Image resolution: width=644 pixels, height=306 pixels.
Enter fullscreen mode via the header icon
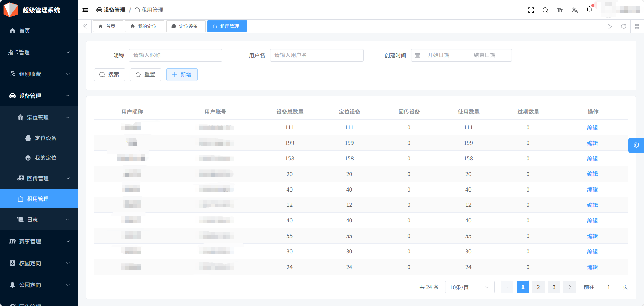pyautogui.click(x=531, y=10)
